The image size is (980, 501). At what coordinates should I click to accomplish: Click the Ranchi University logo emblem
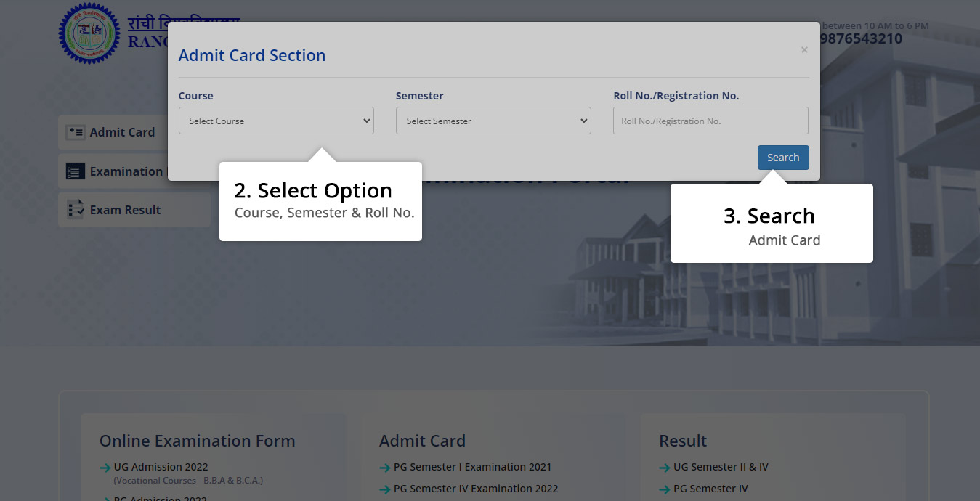89,34
